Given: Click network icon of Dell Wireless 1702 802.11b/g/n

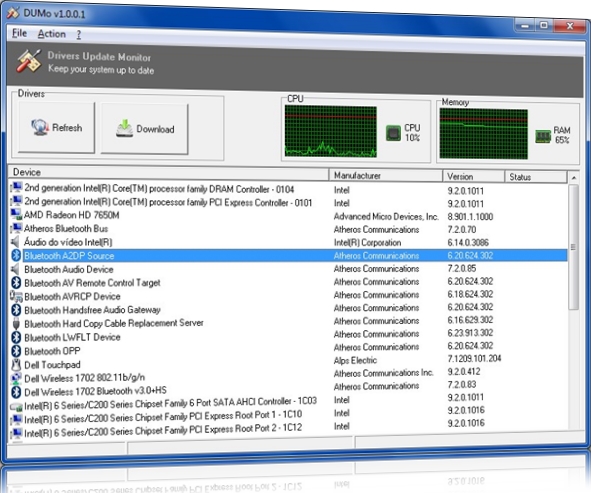Looking at the screenshot, I should pos(16,378).
